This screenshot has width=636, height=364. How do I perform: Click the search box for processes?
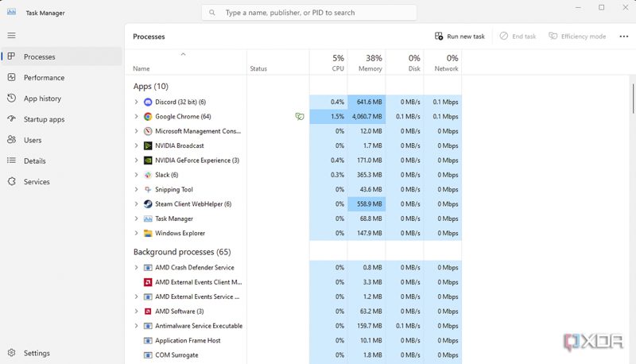point(309,13)
